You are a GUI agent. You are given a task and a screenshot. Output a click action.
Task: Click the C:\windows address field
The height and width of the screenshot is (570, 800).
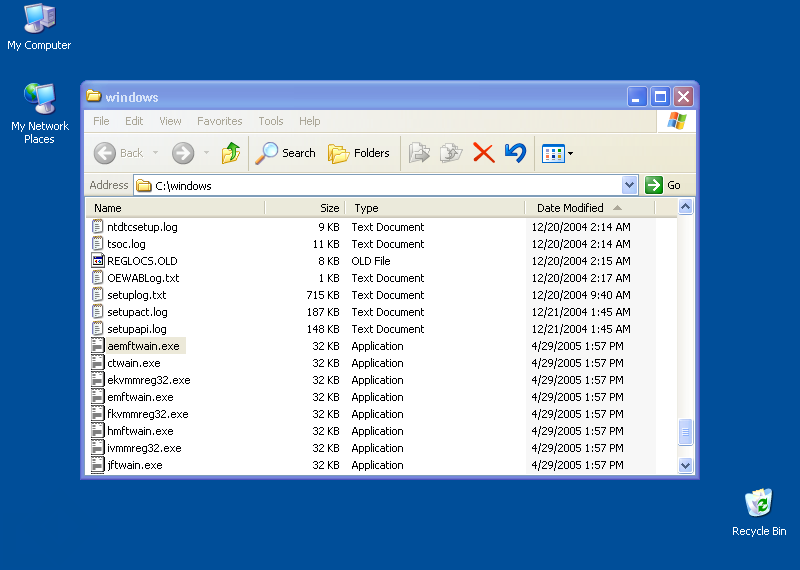pyautogui.click(x=378, y=185)
